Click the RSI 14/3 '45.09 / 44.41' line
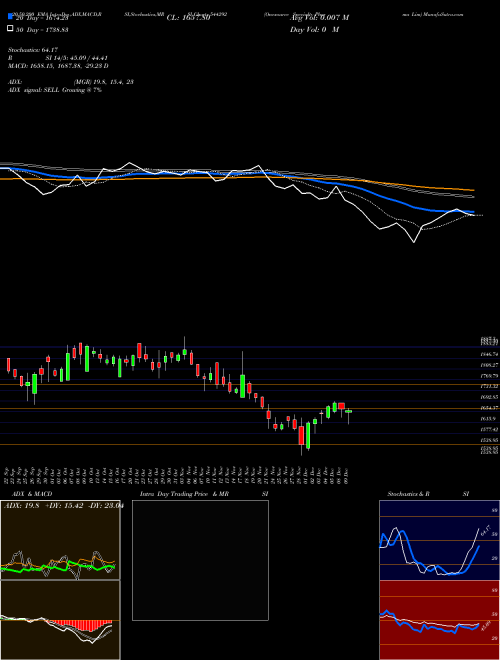The width and height of the screenshot is (500, 660). (x=58, y=58)
